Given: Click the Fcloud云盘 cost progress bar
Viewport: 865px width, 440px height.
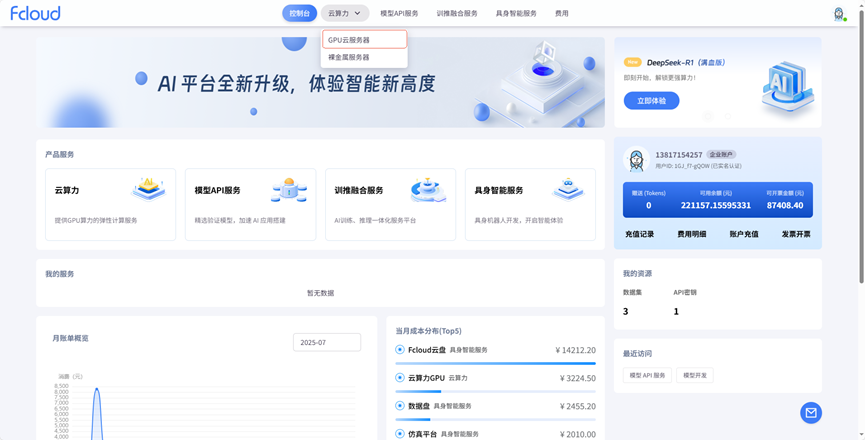Looking at the screenshot, I should [x=495, y=364].
